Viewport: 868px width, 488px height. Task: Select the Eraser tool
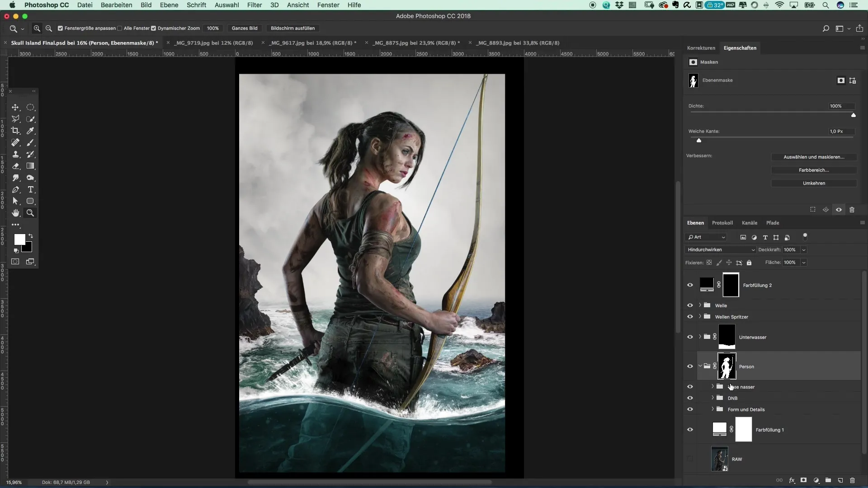[15, 166]
